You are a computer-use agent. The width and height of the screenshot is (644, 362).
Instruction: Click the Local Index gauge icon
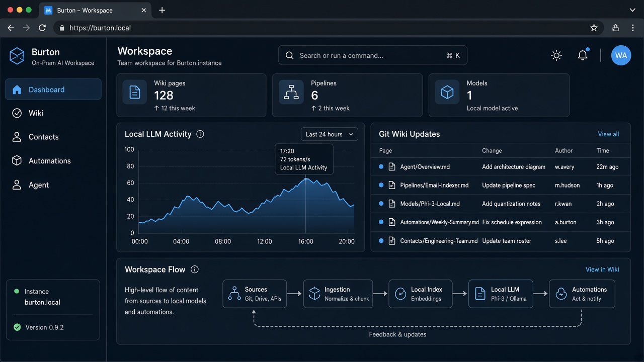point(400,294)
